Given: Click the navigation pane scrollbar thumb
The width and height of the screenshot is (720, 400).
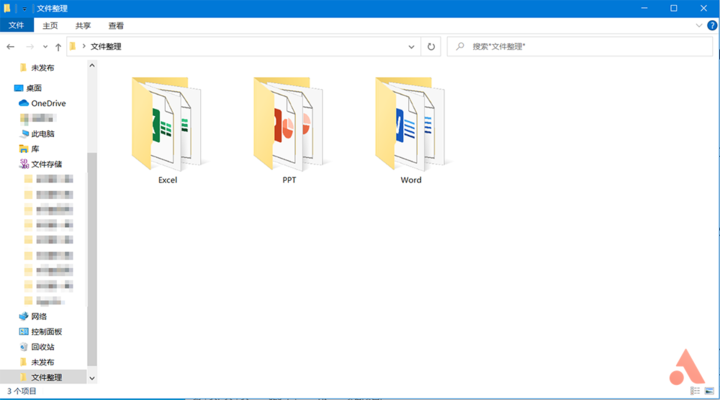Looking at the screenshot, I should pyautogui.click(x=92, y=259).
